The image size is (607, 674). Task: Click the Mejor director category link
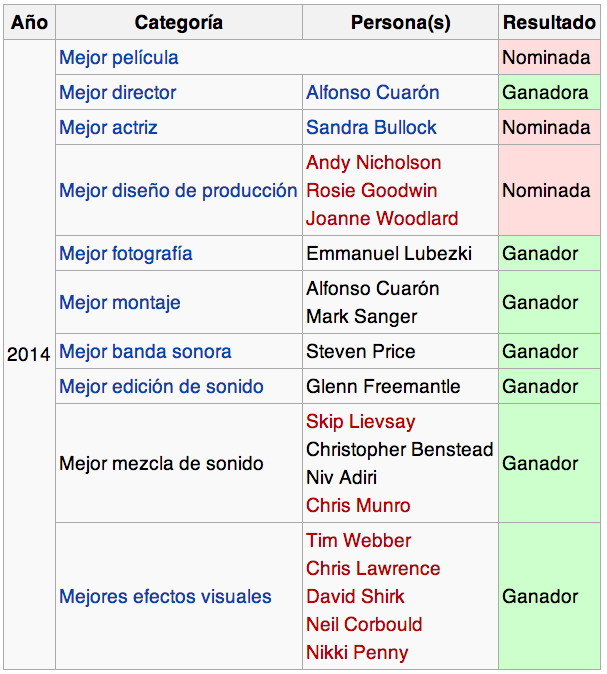(117, 93)
